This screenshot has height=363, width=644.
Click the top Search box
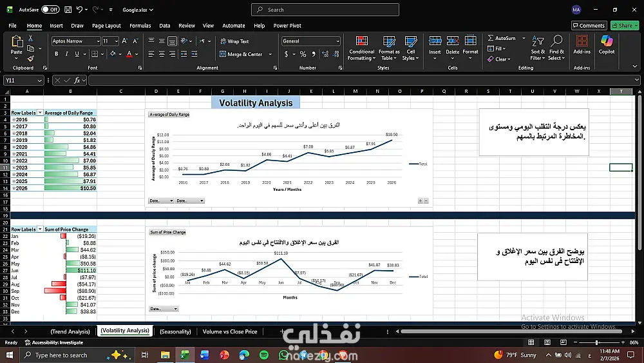[325, 10]
